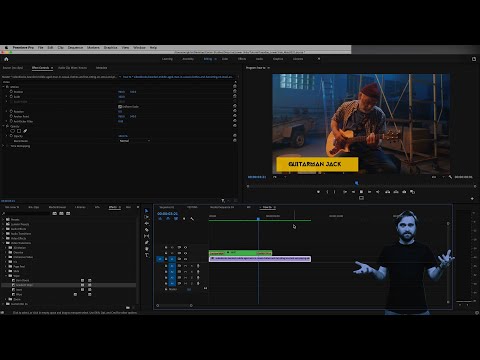Play or stop the Program monitor playback
Image resolution: width=480 pixels, height=360 pixels.
(x=361, y=192)
